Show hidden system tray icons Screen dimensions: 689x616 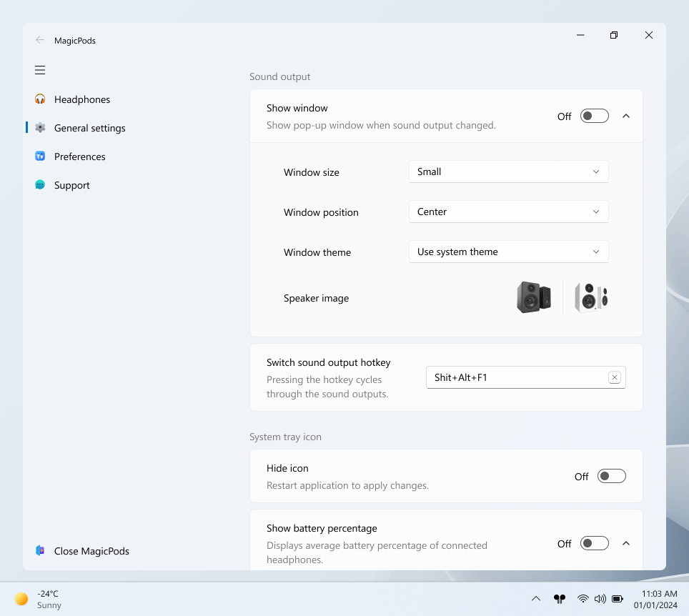click(535, 598)
